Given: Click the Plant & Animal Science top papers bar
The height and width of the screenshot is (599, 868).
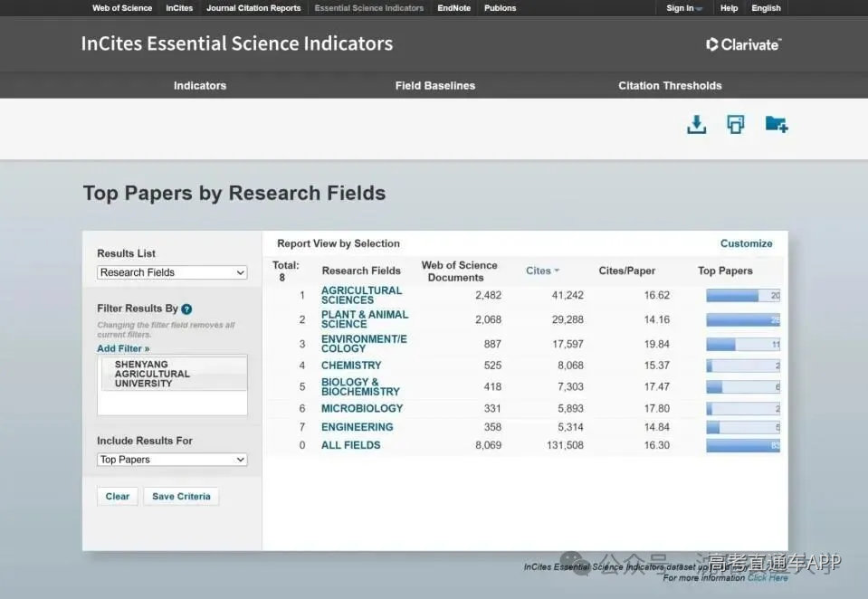Looking at the screenshot, I should (743, 319).
